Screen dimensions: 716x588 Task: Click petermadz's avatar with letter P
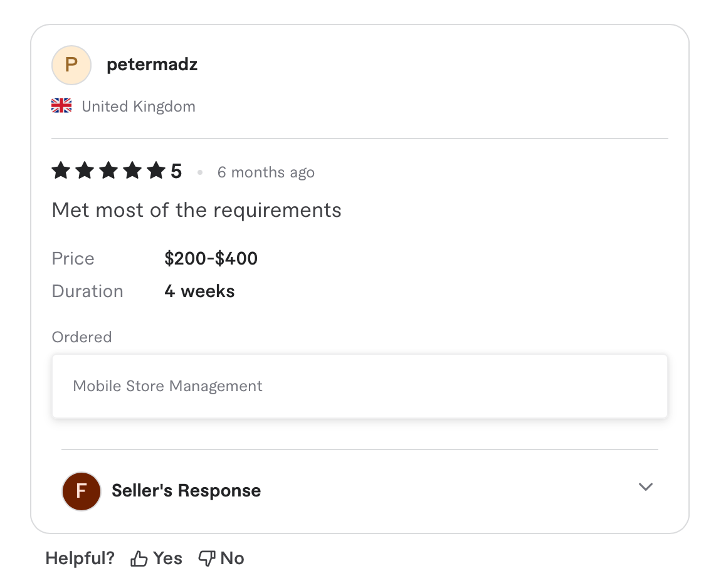tap(71, 65)
